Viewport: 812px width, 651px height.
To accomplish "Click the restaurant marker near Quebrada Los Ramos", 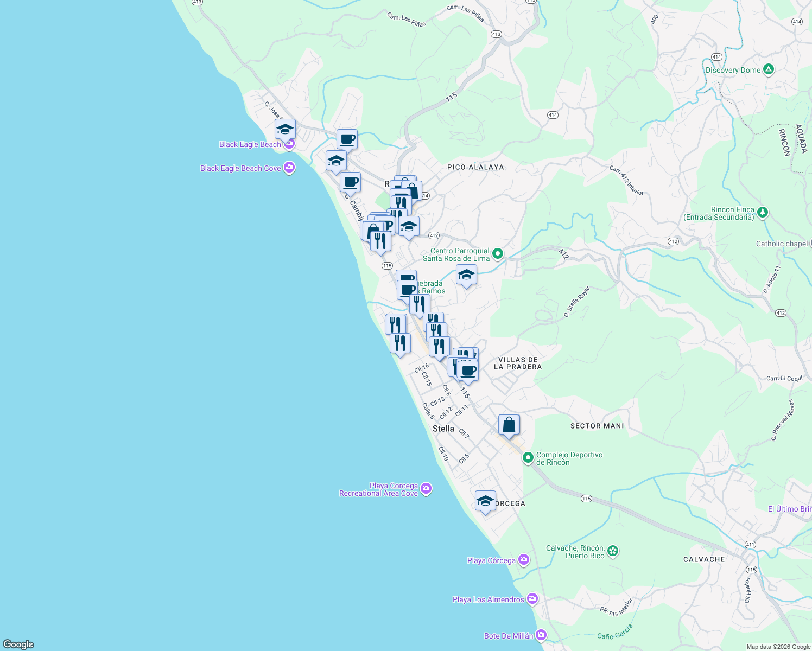I will [420, 303].
